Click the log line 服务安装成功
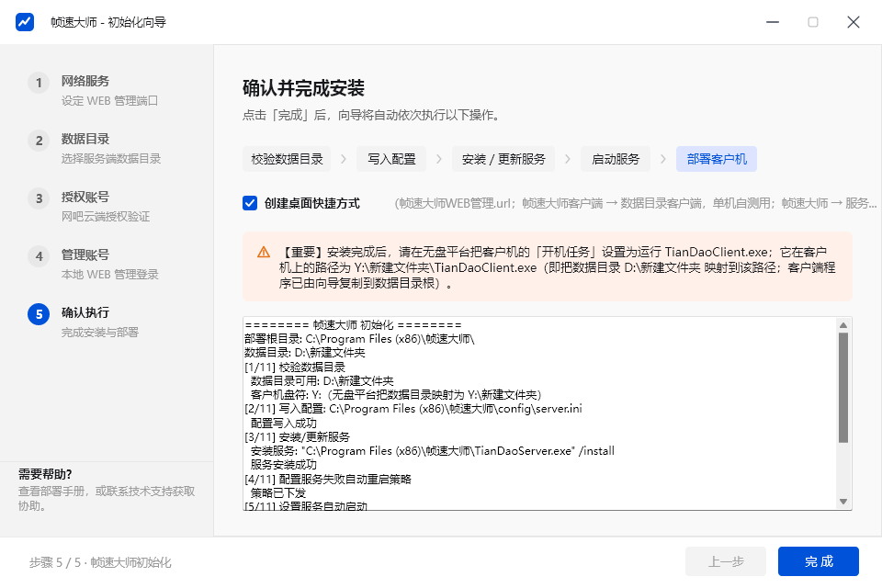The image size is (882, 588). [284, 465]
